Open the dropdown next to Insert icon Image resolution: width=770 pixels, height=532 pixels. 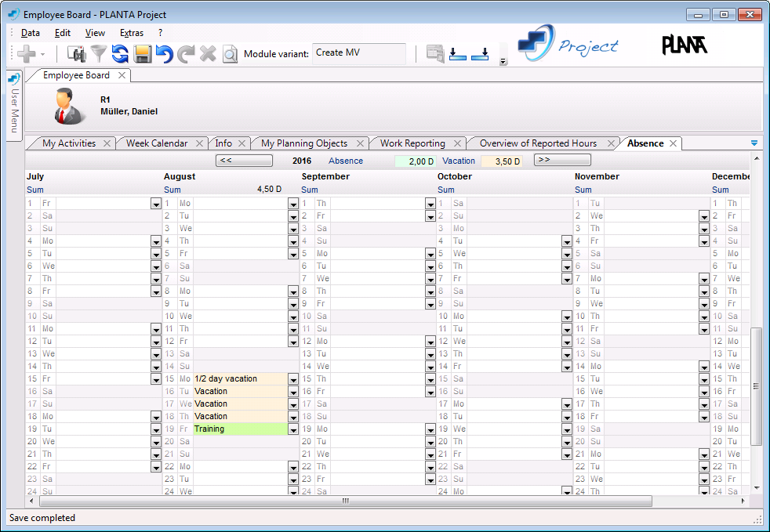pos(42,54)
